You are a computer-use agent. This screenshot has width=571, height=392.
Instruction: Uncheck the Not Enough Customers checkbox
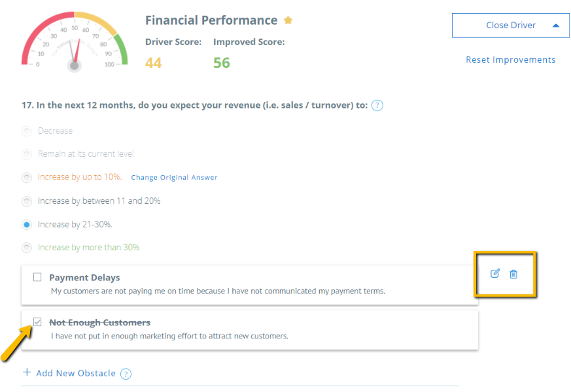pyautogui.click(x=37, y=322)
